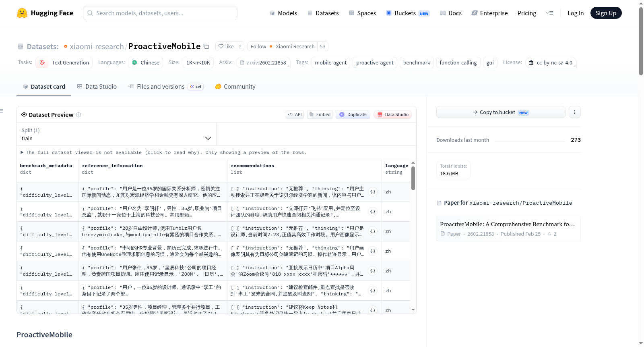Viewport: 644px width, 347px height.
Task: Click the mobile-agent tag
Action: point(331,62)
